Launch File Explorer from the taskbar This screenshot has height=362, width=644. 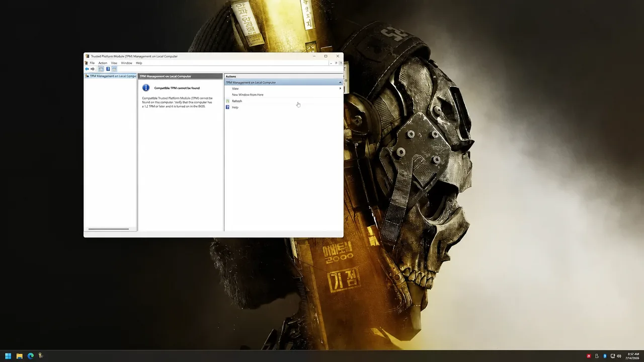tap(19, 356)
